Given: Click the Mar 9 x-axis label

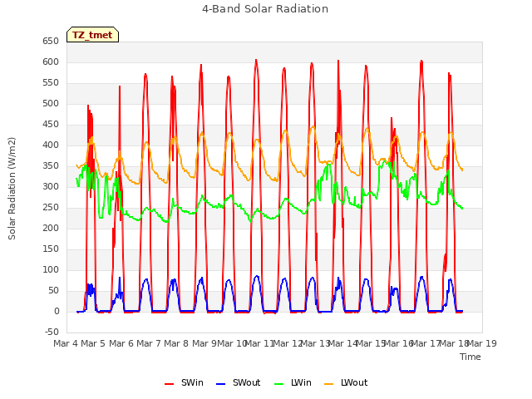Looking at the screenshot, I should pyautogui.click(x=204, y=343).
